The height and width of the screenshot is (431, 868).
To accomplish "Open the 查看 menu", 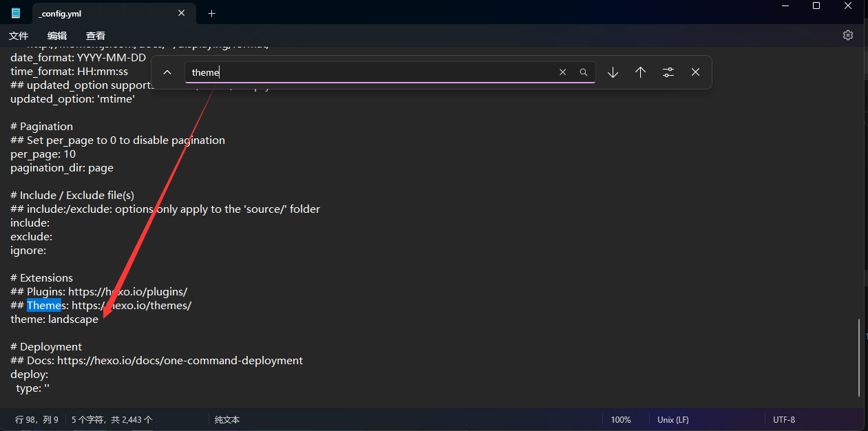I will pos(96,36).
